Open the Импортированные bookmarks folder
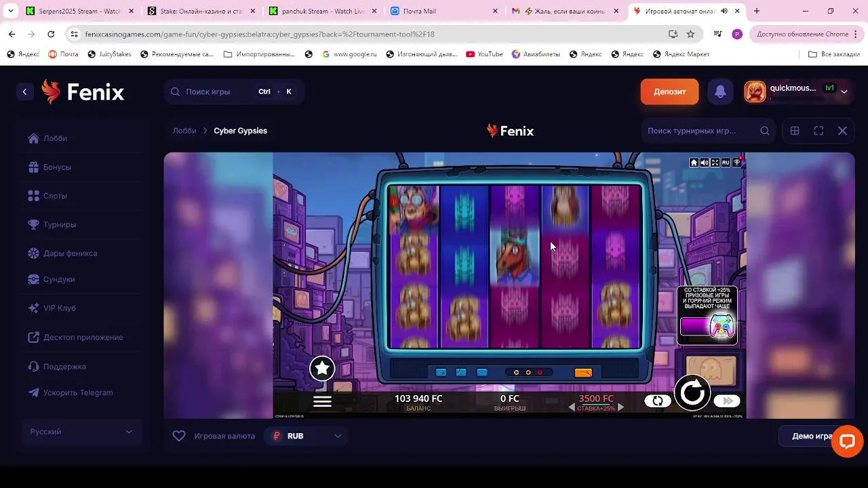 260,54
